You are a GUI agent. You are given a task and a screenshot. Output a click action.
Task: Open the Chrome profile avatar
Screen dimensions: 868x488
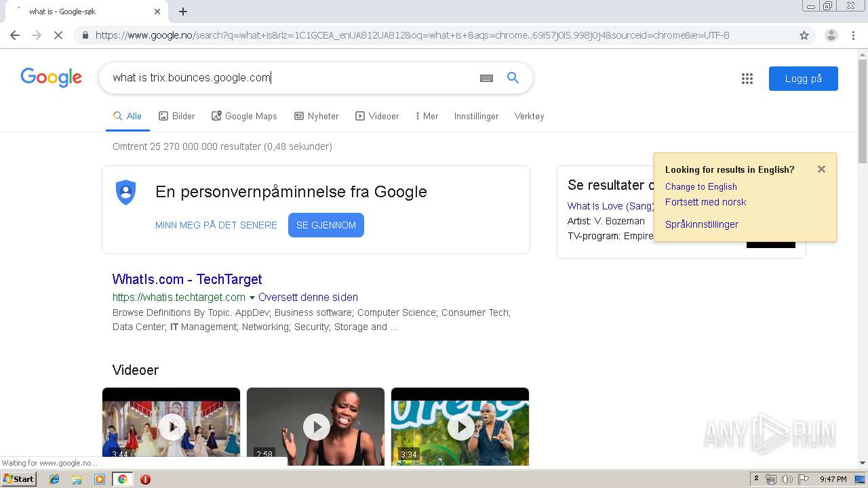831,35
